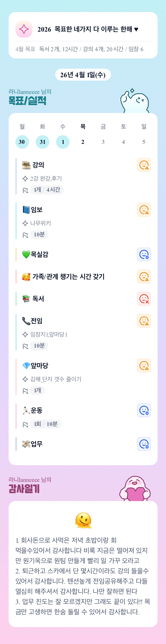
Task: Click the pink sparkle goal icon
Action: (24, 29)
